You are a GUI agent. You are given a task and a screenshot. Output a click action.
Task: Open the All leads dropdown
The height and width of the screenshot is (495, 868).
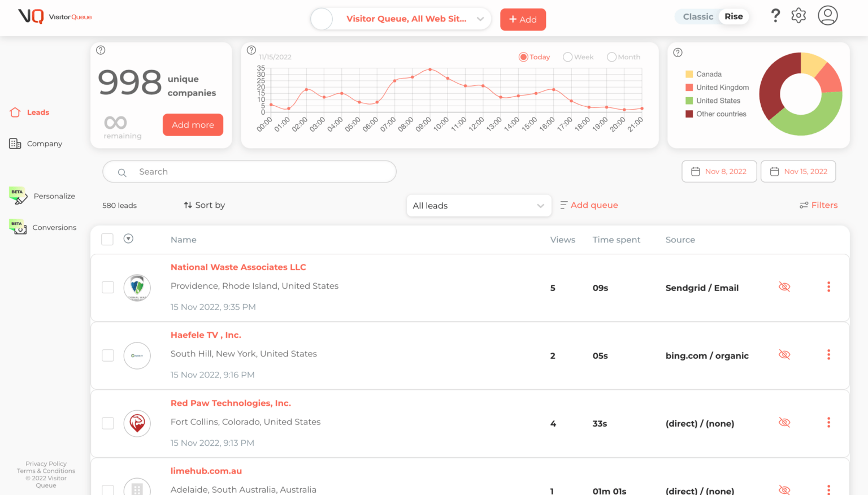click(478, 206)
